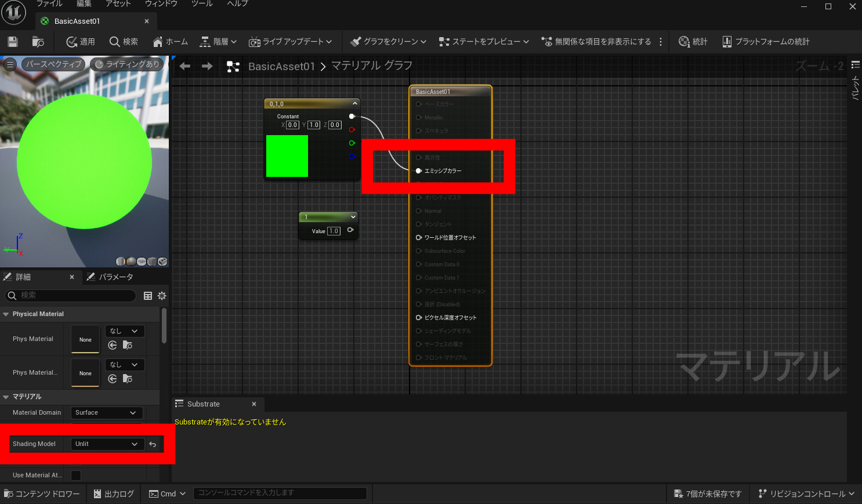Viewport: 862px width, 504px height.
Task: Collapse the 0,1,0 constant node
Action: (354, 103)
